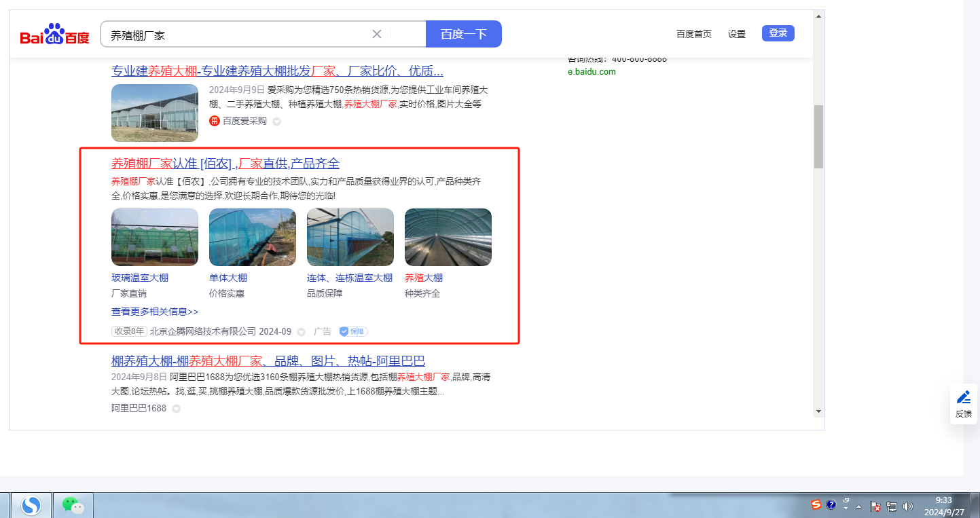Viewport: 980px width, 518px height.
Task: Open the WeChat taskbar icon
Action: pyautogui.click(x=73, y=505)
